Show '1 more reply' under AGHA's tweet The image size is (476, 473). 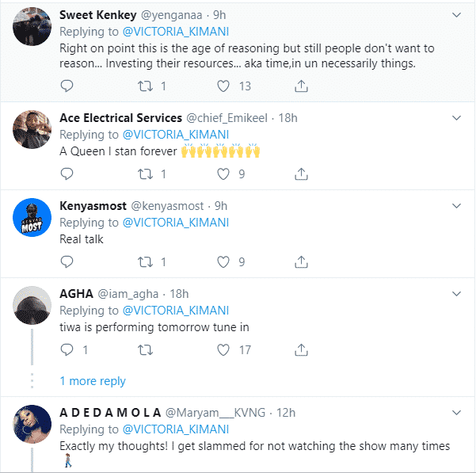(93, 381)
